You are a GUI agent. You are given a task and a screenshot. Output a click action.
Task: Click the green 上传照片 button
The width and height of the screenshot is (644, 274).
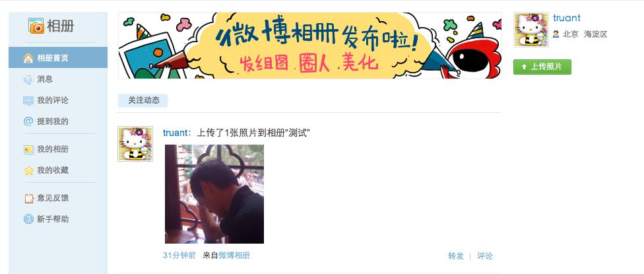point(542,67)
